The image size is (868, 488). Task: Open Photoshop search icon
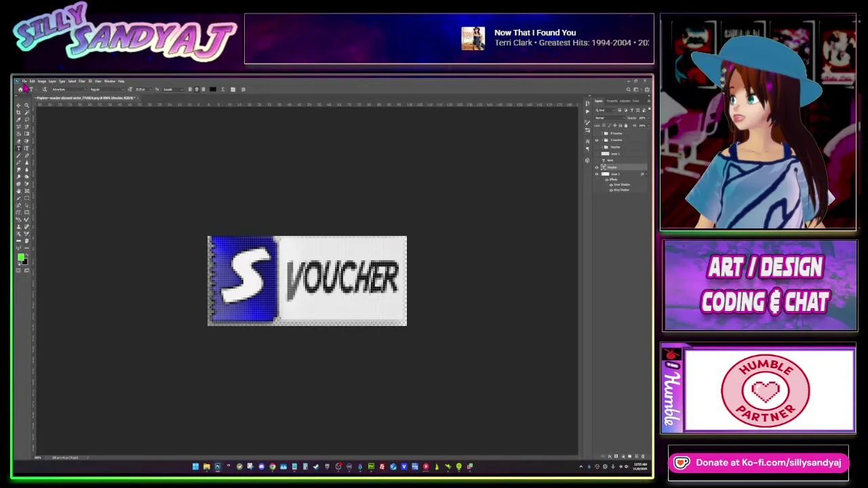point(628,89)
